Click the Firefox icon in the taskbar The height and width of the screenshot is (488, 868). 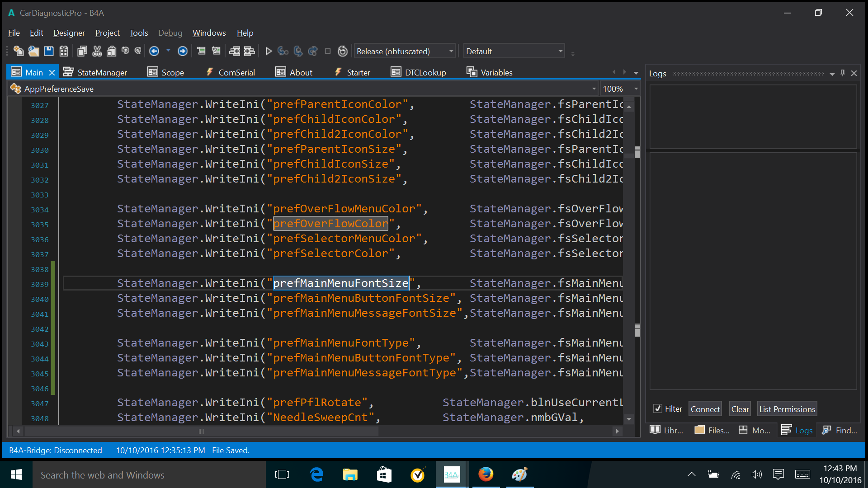tap(486, 474)
